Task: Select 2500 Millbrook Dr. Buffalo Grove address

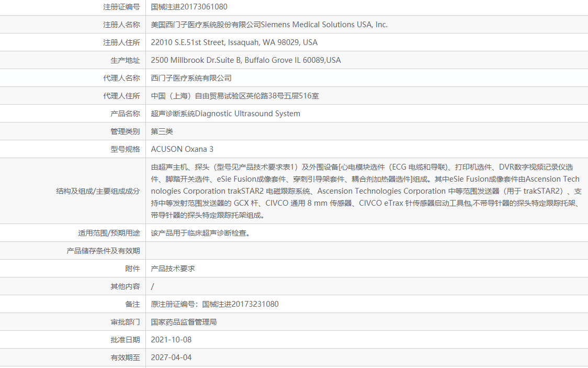Action: click(x=246, y=60)
